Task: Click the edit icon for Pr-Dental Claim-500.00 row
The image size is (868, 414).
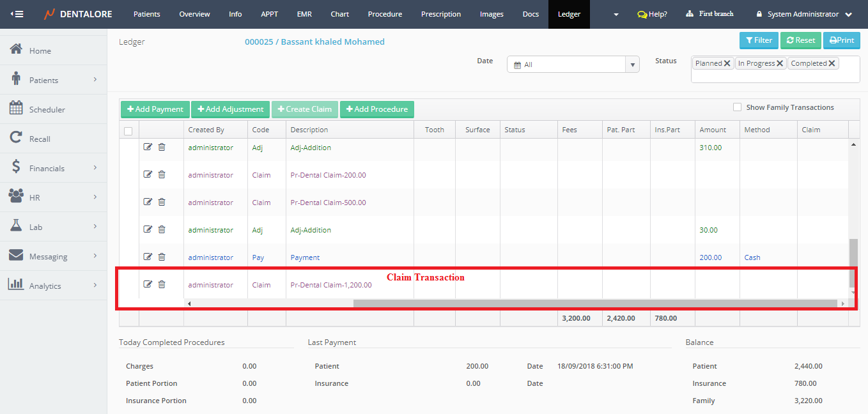Action: point(148,202)
